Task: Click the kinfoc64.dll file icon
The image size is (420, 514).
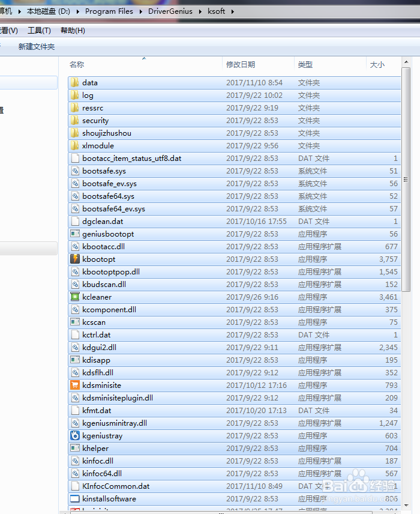Action: click(x=75, y=473)
